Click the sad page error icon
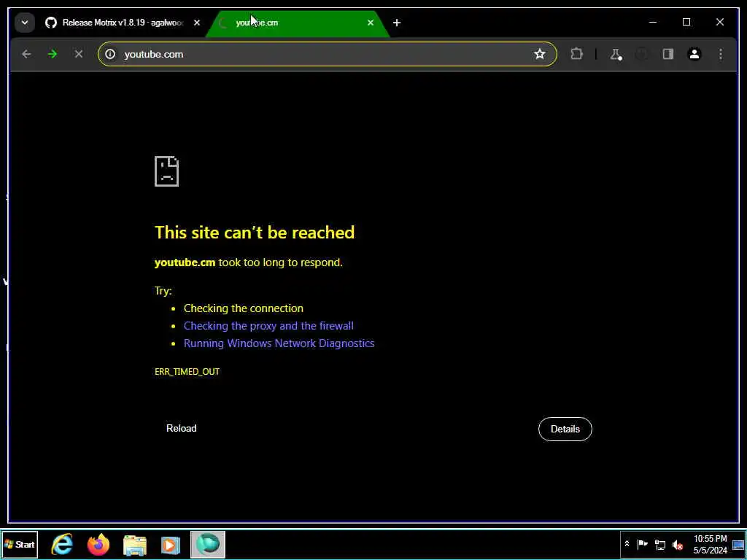The image size is (747, 560). pos(167,171)
